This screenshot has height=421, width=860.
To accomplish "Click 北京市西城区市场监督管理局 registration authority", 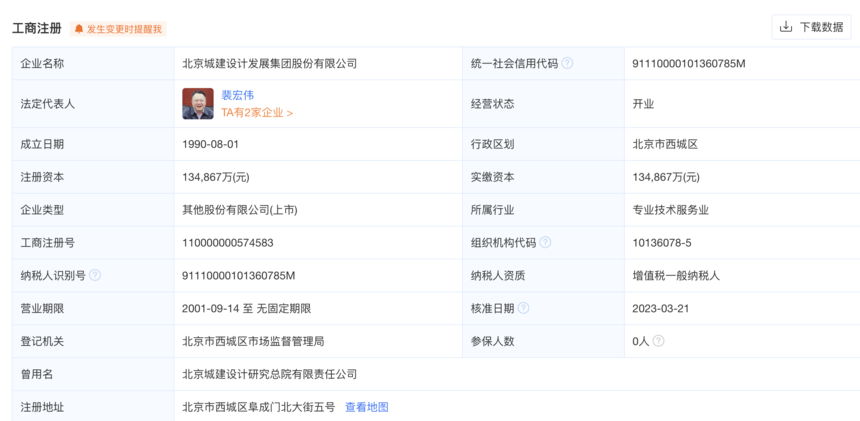I will tap(253, 342).
